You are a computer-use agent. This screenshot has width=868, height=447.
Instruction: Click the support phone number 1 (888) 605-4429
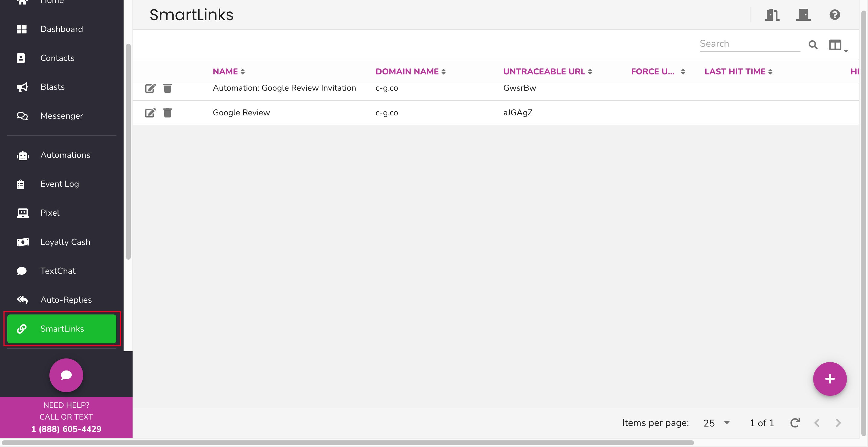point(66,429)
